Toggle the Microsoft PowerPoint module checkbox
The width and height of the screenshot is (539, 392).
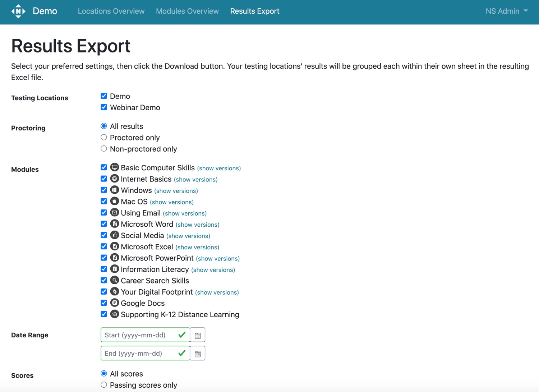click(104, 258)
